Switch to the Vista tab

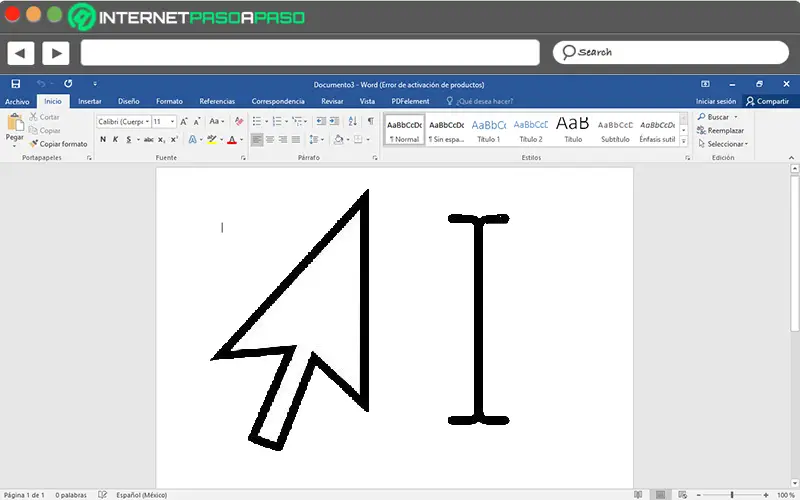[x=367, y=101]
